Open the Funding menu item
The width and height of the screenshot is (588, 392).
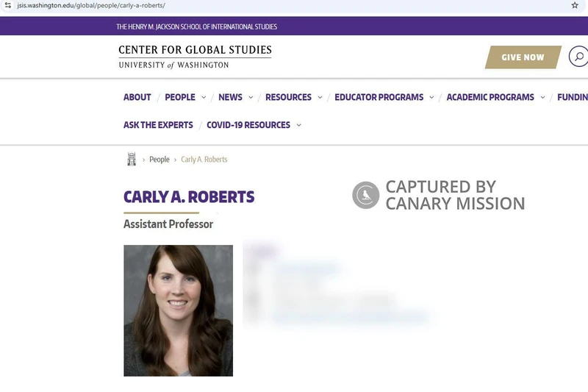[573, 97]
